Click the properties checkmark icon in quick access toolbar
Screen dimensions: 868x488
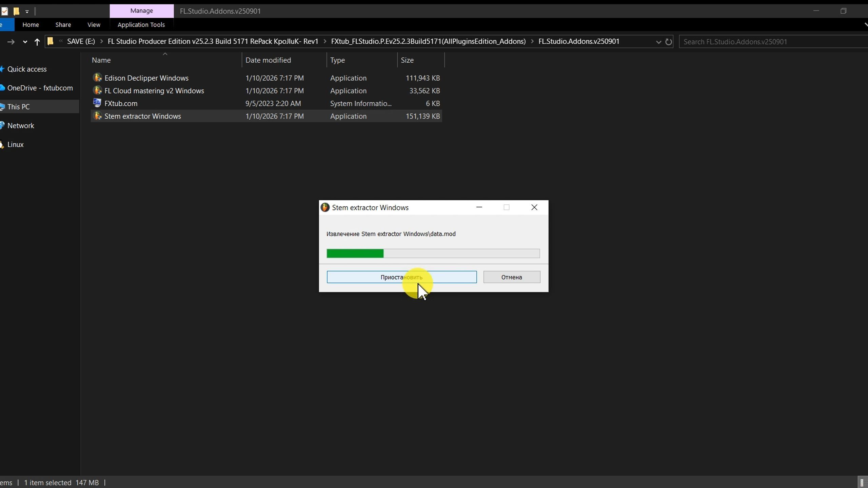tap(5, 11)
